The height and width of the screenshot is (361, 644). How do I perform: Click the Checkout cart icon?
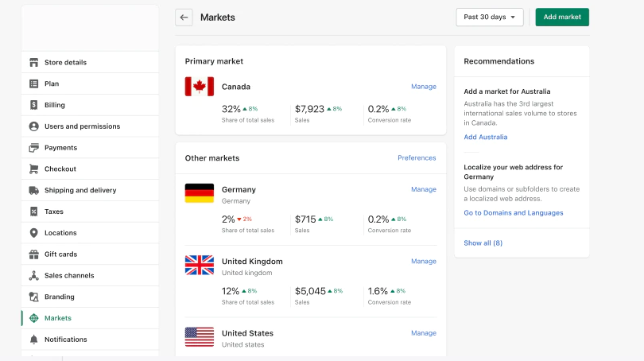(33, 169)
